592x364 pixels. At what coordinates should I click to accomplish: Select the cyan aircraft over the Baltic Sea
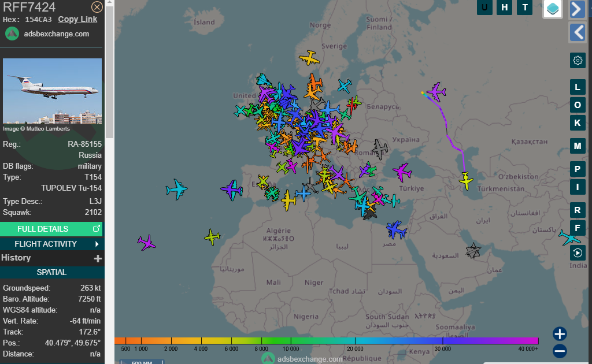pos(345,86)
